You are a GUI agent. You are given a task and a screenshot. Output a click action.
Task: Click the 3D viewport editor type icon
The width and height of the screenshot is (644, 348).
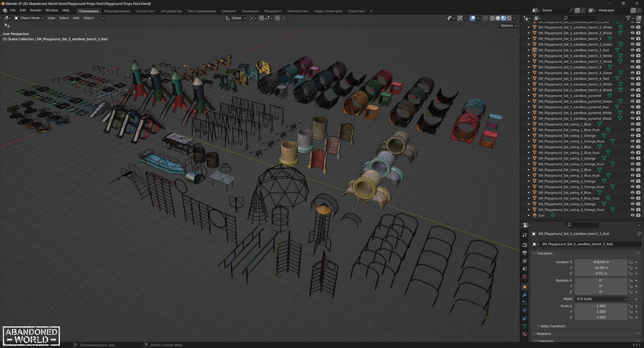tap(7, 18)
